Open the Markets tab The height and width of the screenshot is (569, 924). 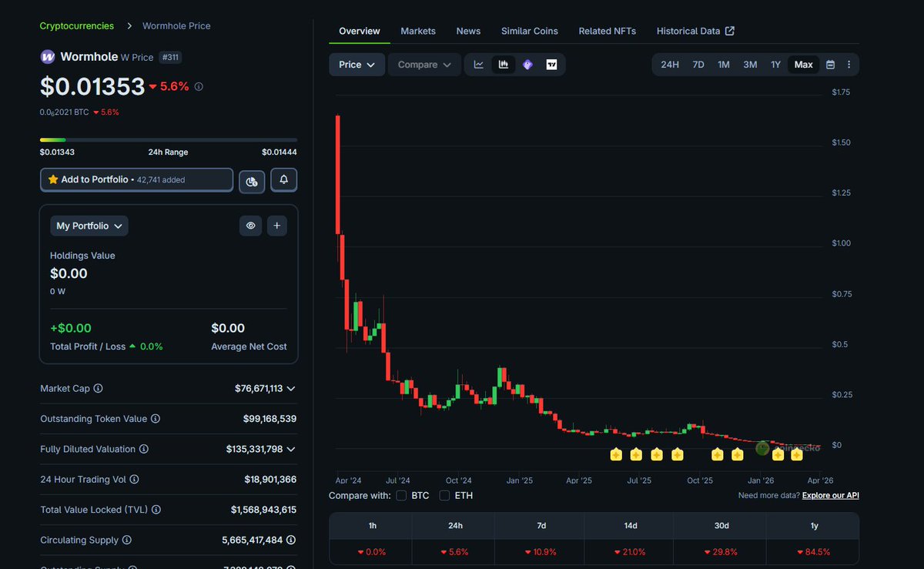pos(418,31)
